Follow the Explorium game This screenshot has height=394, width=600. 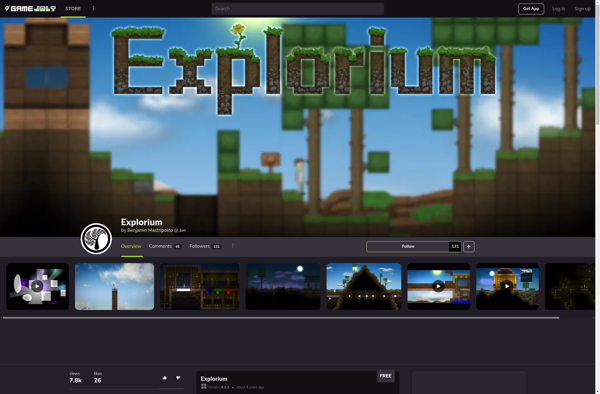[x=408, y=247]
